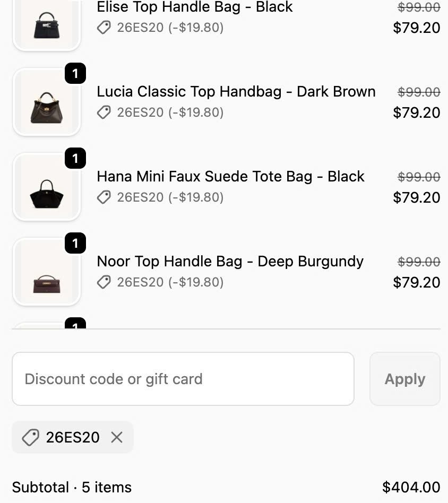This screenshot has width=448, height=503.
Task: Open the Noor Top Handle Bag thumbnail
Action: (x=47, y=272)
